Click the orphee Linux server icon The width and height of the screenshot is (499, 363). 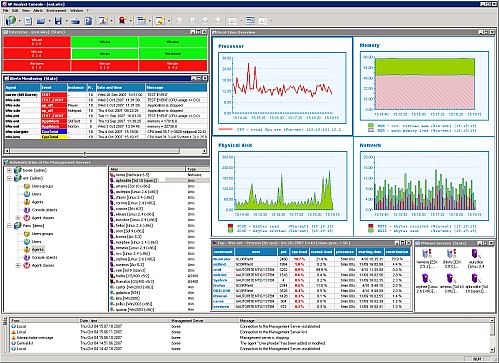pos(426,278)
